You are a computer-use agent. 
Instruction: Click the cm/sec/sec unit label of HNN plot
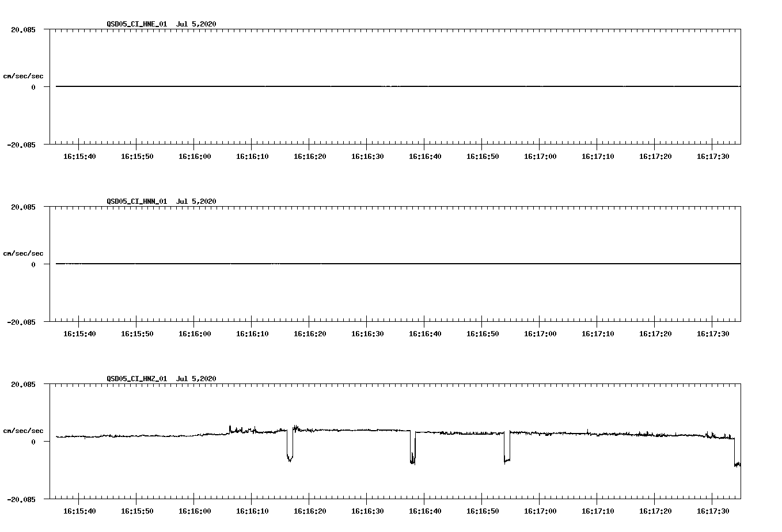pyautogui.click(x=23, y=253)
